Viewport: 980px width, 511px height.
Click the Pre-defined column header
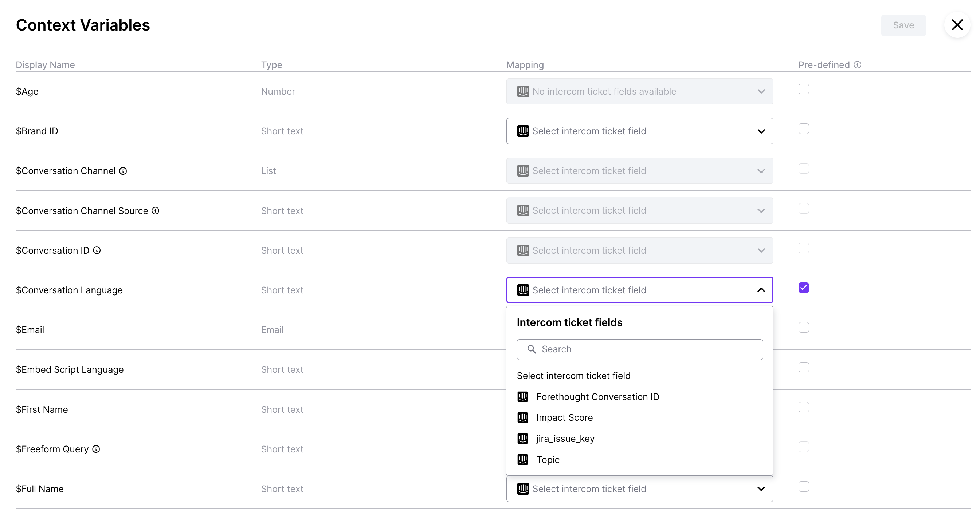pyautogui.click(x=824, y=65)
